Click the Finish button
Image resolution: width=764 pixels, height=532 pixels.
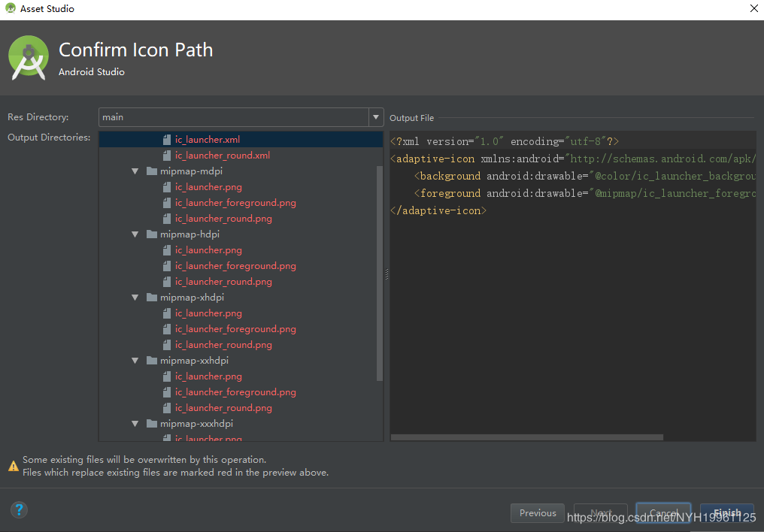[x=726, y=513]
